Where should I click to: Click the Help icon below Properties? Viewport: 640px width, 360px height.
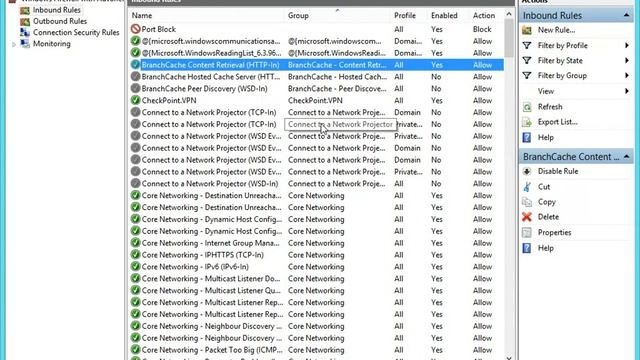(527, 248)
